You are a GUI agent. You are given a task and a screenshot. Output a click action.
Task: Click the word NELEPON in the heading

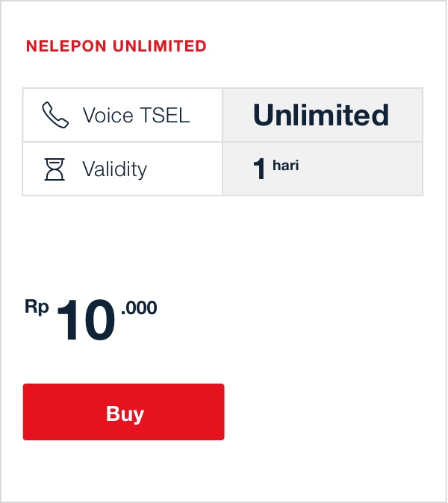pos(66,46)
